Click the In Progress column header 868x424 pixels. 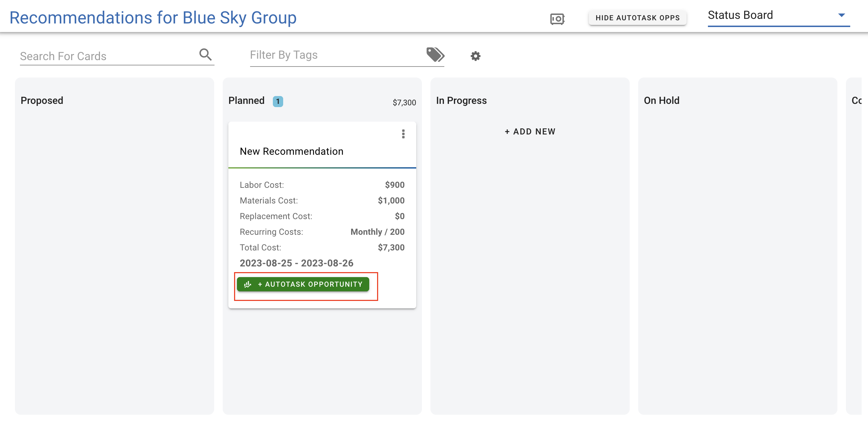pyautogui.click(x=461, y=101)
